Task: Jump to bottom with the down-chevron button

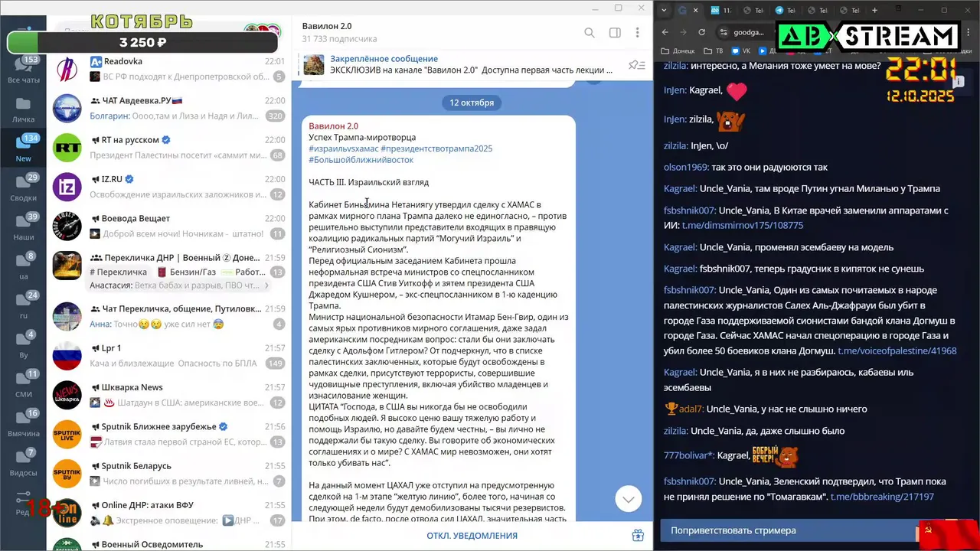Action: 628,499
